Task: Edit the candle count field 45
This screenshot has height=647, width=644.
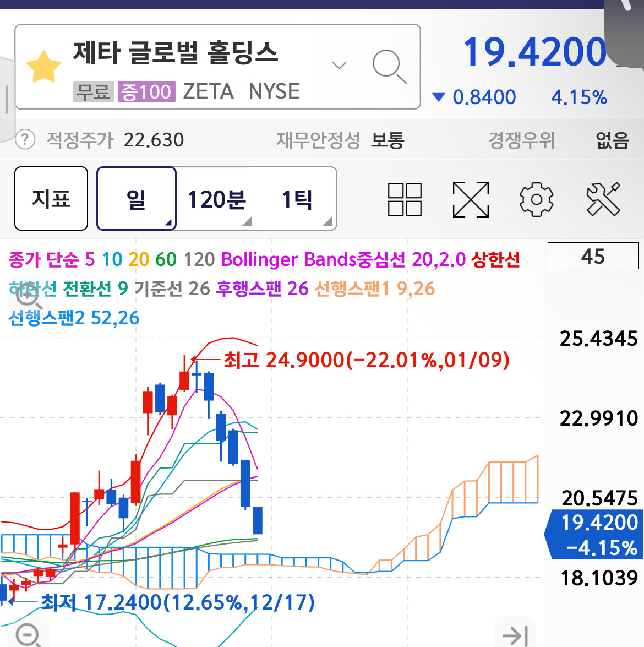Action: coord(593,256)
